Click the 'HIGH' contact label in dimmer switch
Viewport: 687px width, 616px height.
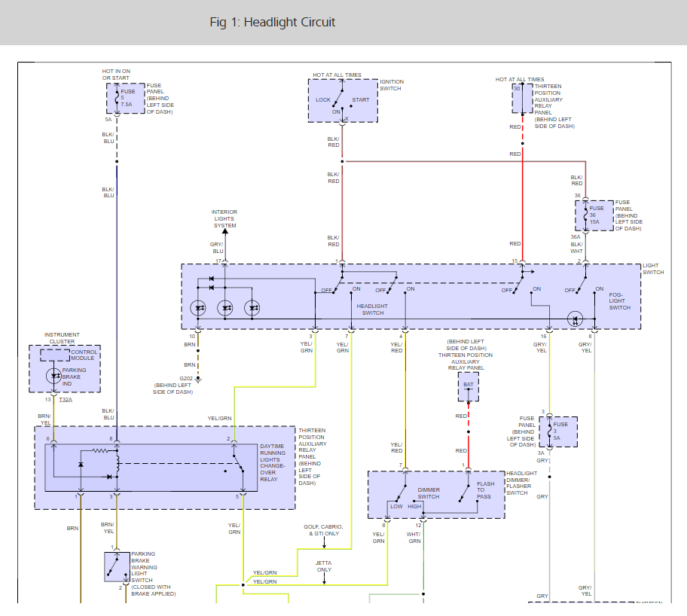click(414, 507)
